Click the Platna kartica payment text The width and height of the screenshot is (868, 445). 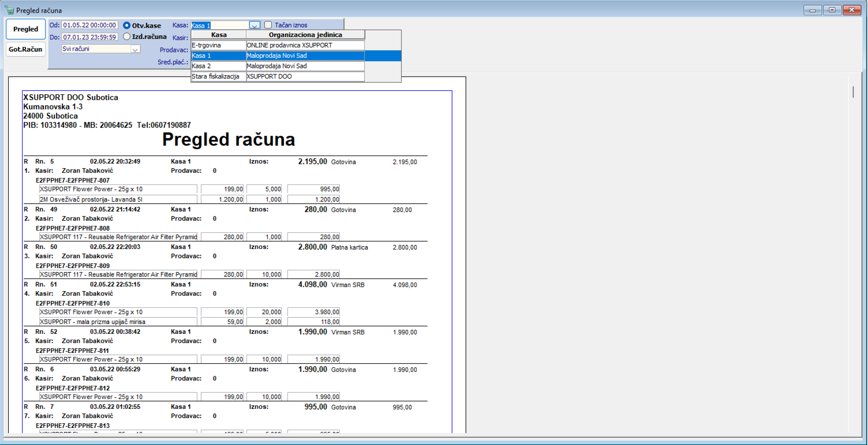coord(349,247)
